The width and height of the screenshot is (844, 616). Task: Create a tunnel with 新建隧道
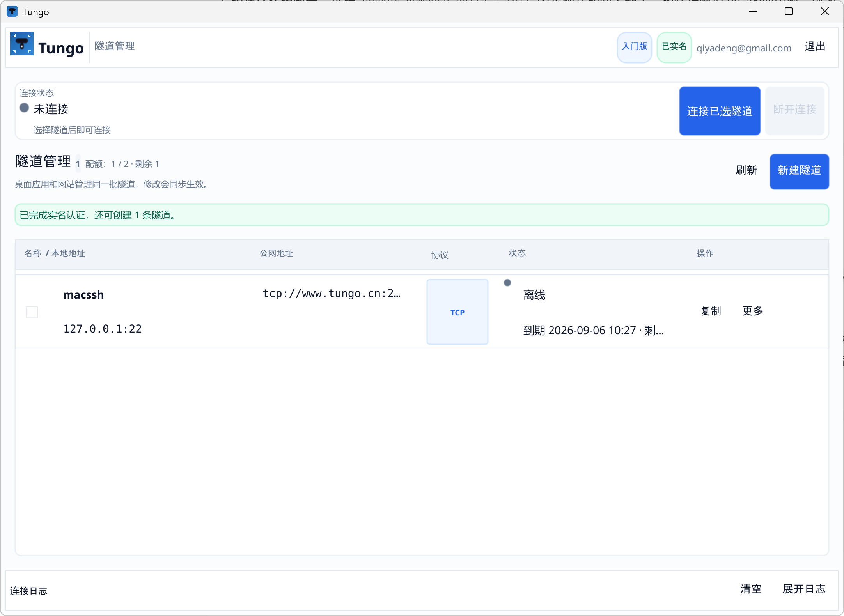[799, 171]
